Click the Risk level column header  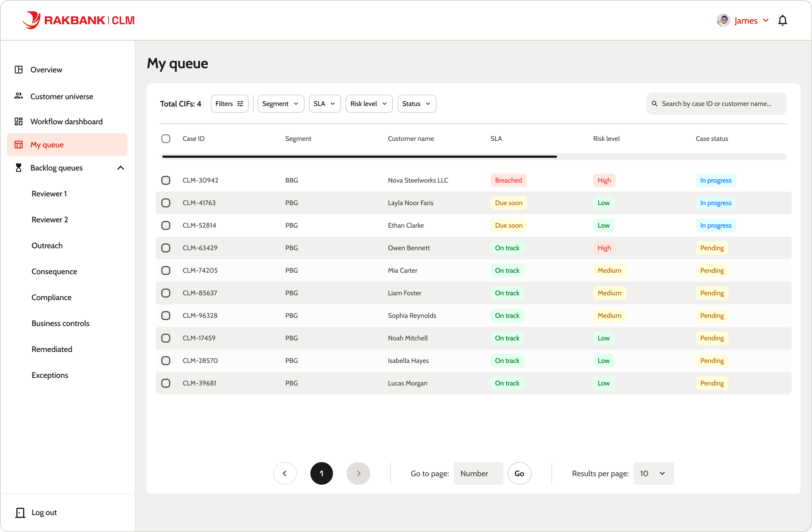point(606,138)
